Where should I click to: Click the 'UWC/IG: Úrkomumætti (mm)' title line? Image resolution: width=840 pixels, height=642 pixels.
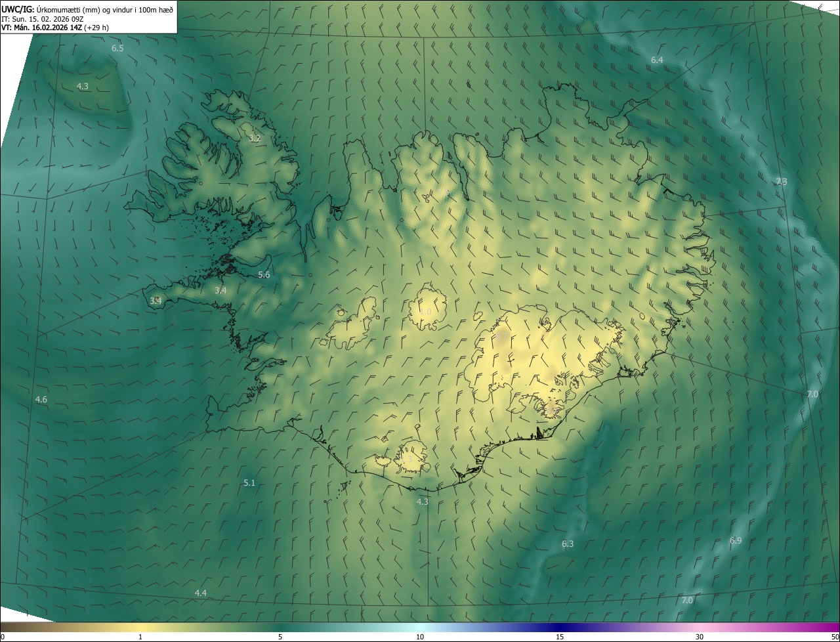coord(87,9)
